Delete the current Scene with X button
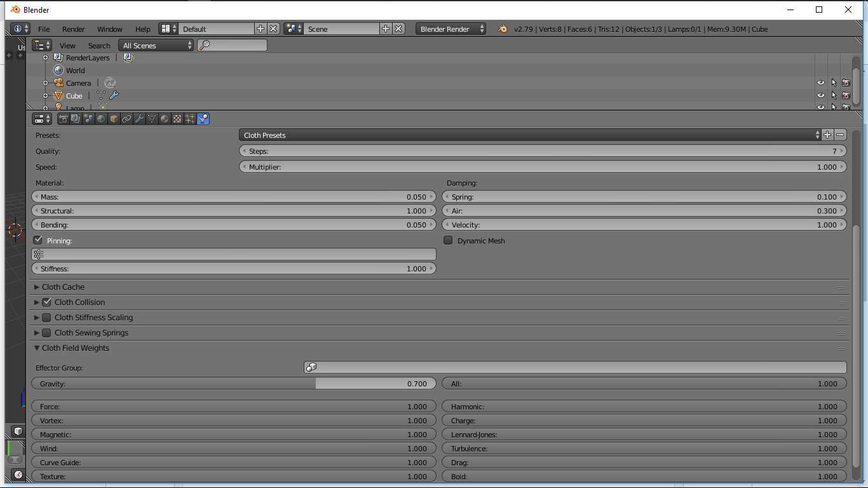The height and width of the screenshot is (488, 868). (398, 29)
